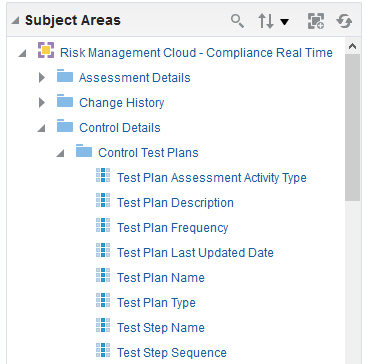The width and height of the screenshot is (365, 364).
Task: Expand the Change History folder arrow
Action: click(42, 103)
